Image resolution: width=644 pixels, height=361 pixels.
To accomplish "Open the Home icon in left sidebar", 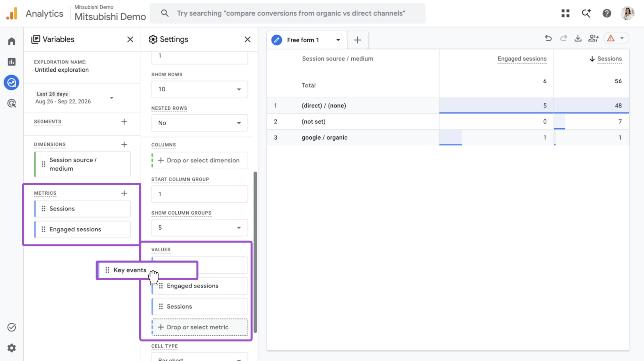I will pos(12,41).
